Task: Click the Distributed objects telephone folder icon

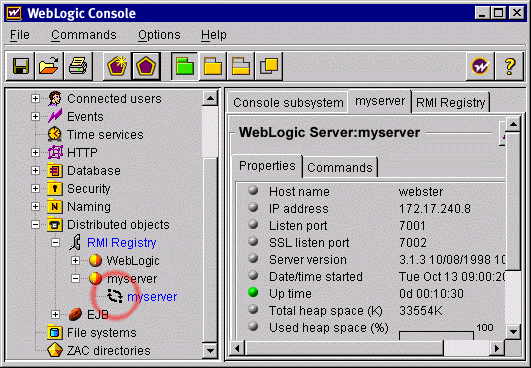Action: click(x=55, y=224)
